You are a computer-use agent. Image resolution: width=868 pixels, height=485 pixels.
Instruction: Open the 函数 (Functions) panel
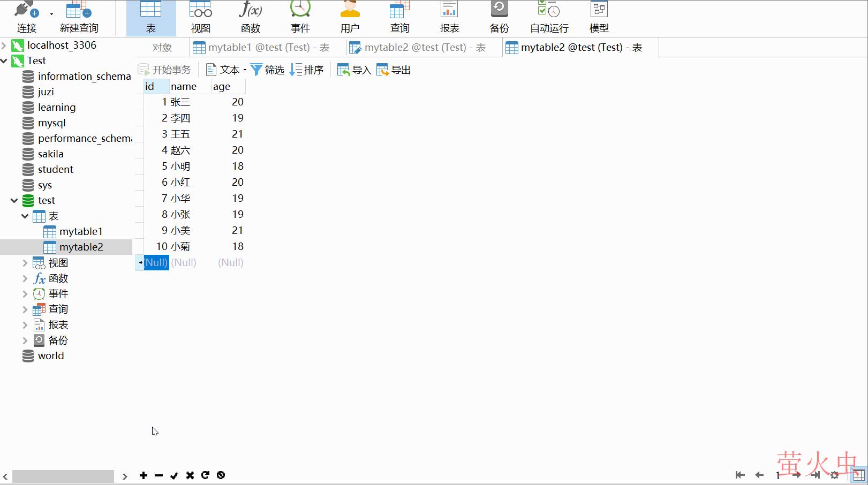(x=250, y=16)
